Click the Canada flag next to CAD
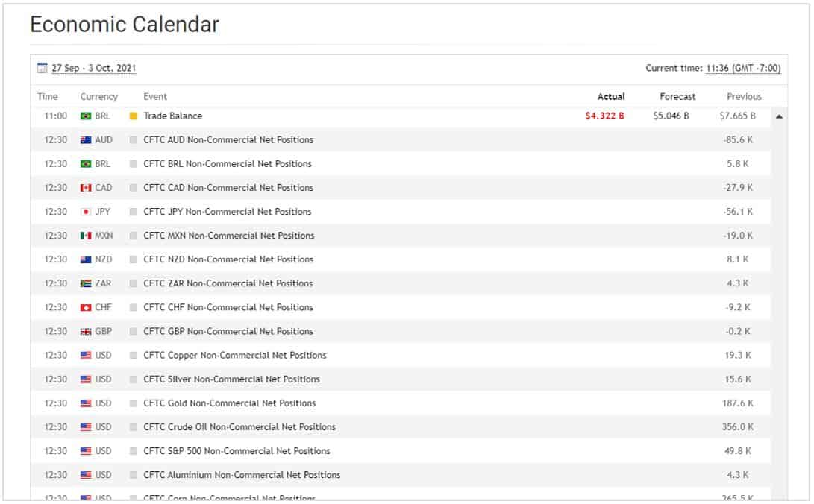The height and width of the screenshot is (504, 814). (86, 188)
